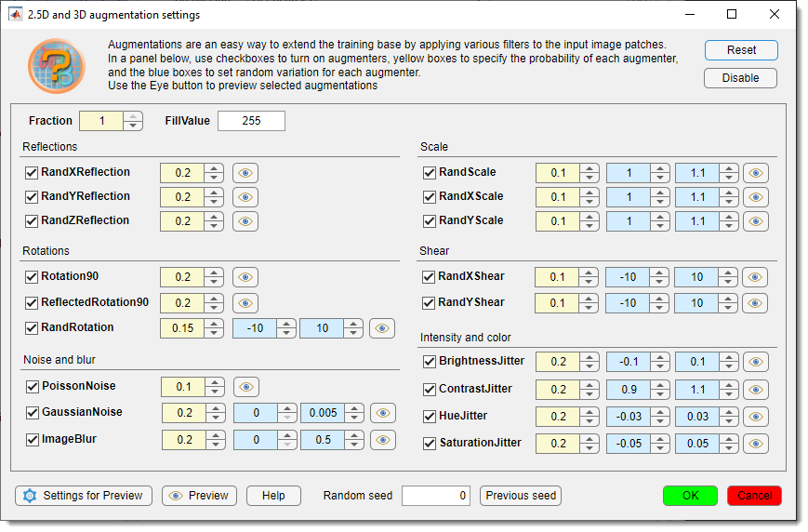Preview the RandXReflection augmentation with eye icon
This screenshot has height=532, width=808.
[x=245, y=173]
